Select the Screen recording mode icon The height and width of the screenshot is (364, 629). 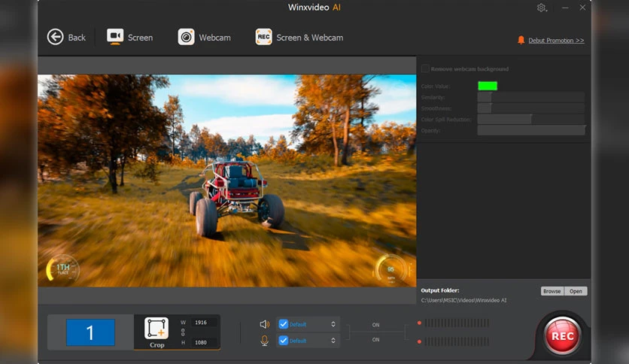pyautogui.click(x=114, y=37)
